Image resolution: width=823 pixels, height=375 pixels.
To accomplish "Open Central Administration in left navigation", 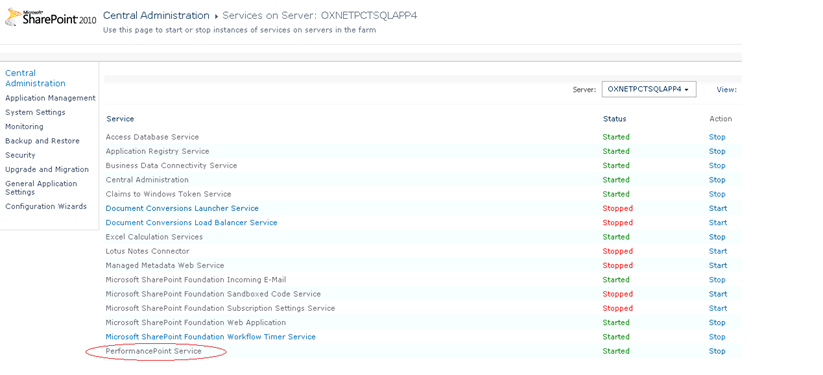I will click(35, 78).
